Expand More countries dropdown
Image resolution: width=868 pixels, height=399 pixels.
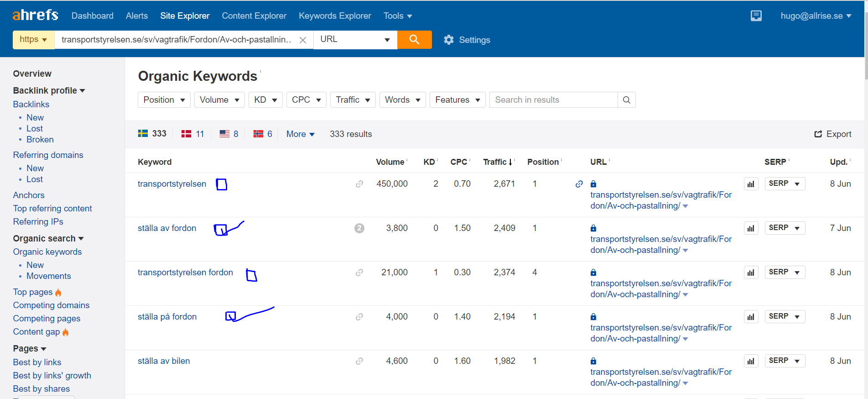pyautogui.click(x=301, y=134)
